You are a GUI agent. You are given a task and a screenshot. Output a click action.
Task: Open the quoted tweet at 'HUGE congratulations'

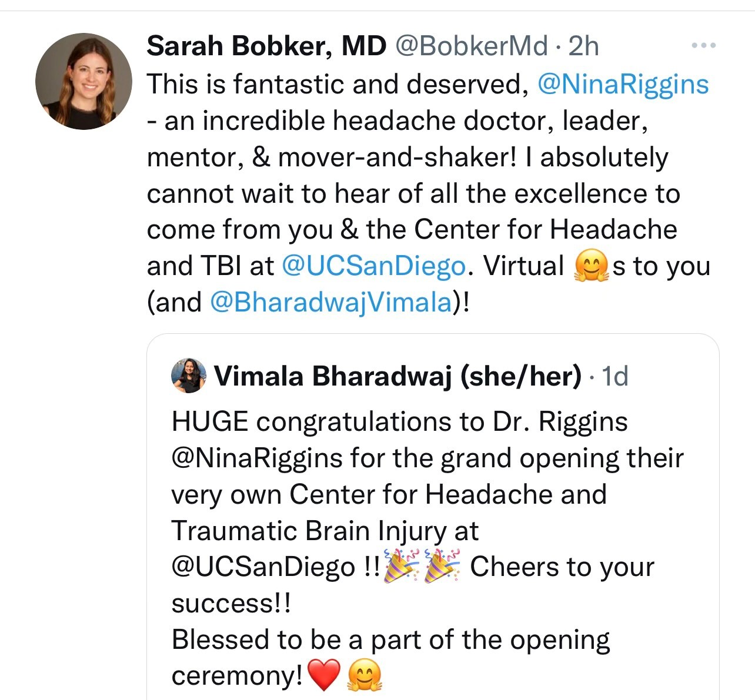coord(400,422)
